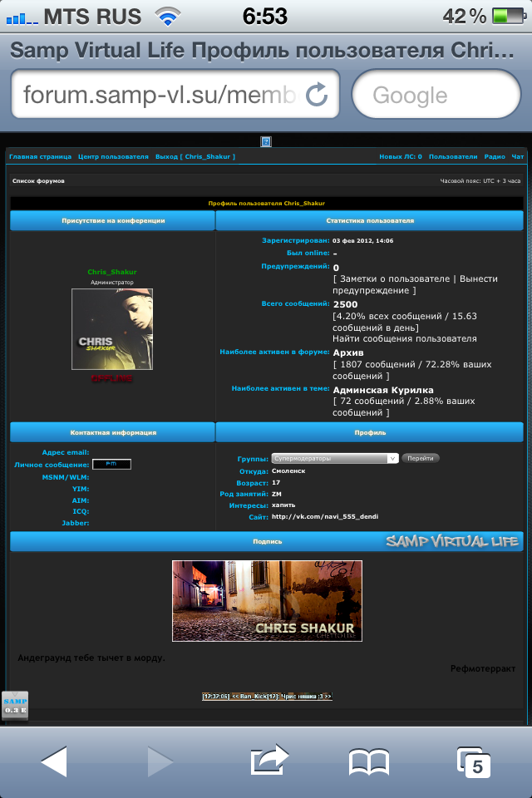Open Центр пользователя menu link
The height and width of the screenshot is (798, 532).
click(x=113, y=157)
